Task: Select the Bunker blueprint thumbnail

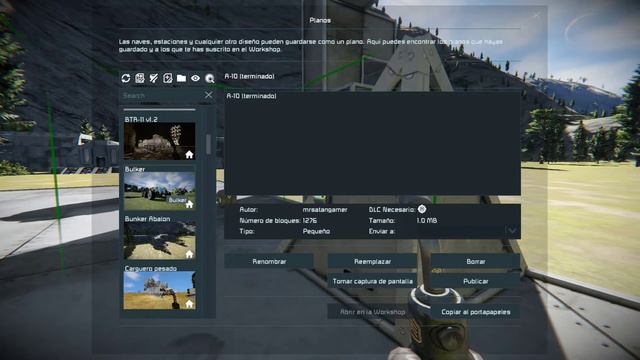Action: pos(160,191)
